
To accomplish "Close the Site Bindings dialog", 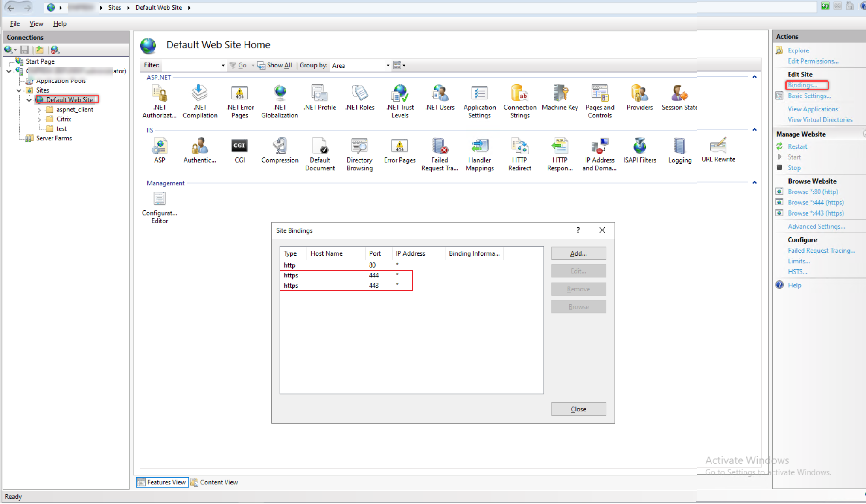I will 578,409.
